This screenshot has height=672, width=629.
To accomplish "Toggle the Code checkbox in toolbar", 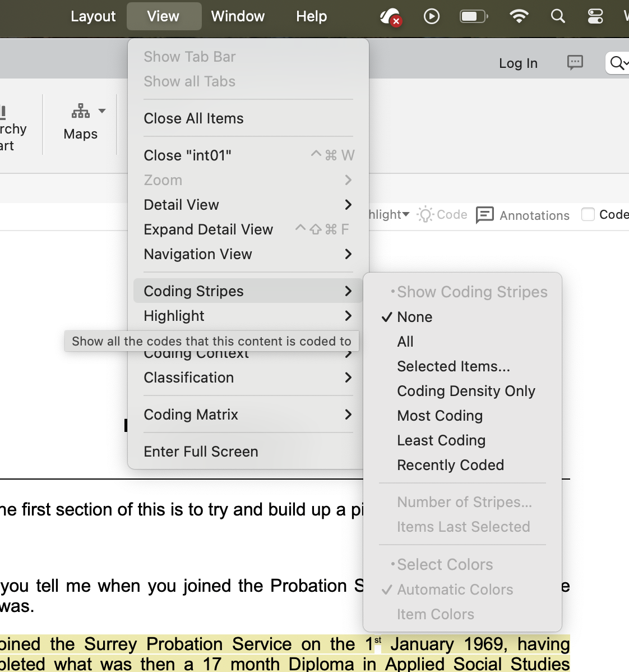I will (588, 214).
